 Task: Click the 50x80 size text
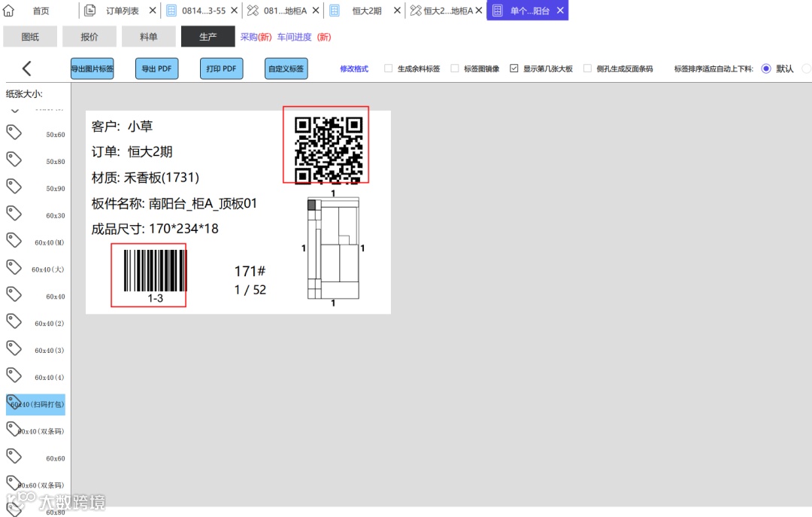coord(56,162)
